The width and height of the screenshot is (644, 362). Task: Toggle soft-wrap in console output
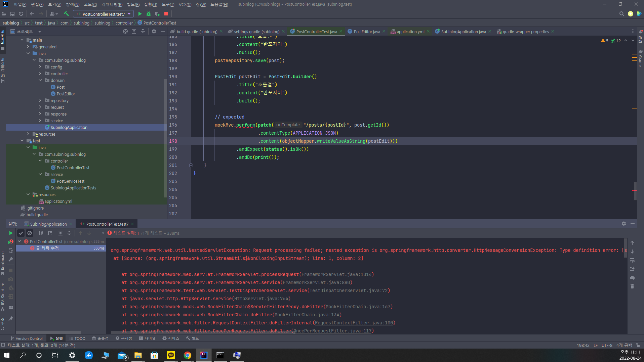632,260
